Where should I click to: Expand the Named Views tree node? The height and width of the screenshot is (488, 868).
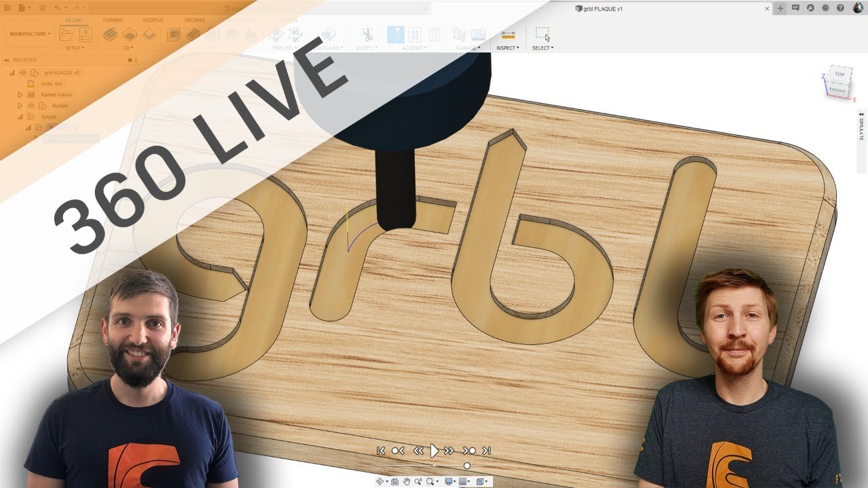pyautogui.click(x=20, y=95)
